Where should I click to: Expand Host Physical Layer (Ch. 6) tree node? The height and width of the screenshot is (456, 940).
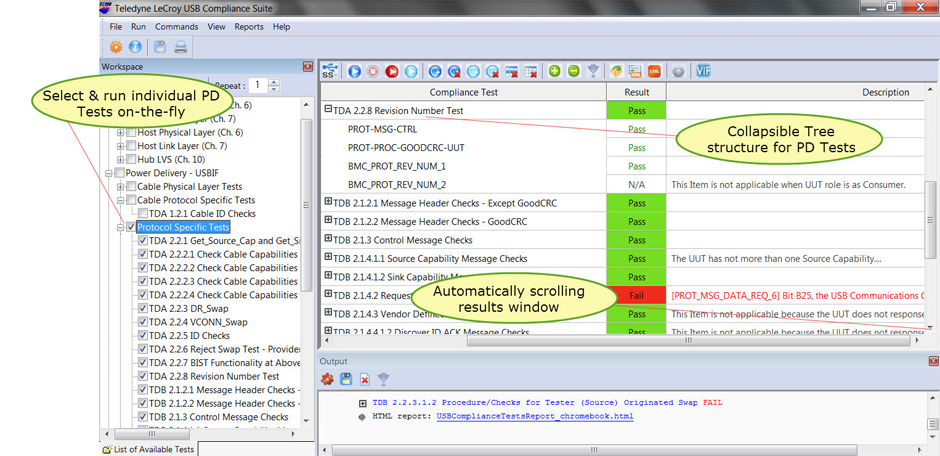[x=120, y=132]
